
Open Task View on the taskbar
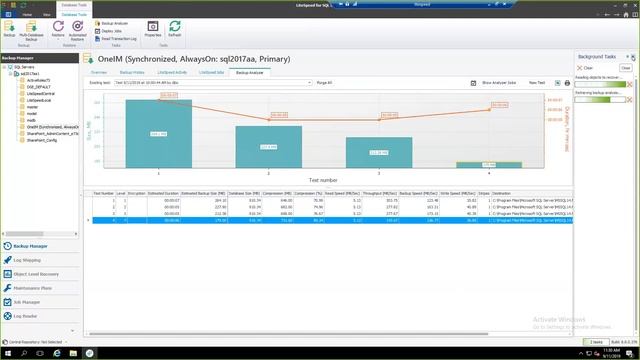[40, 353]
